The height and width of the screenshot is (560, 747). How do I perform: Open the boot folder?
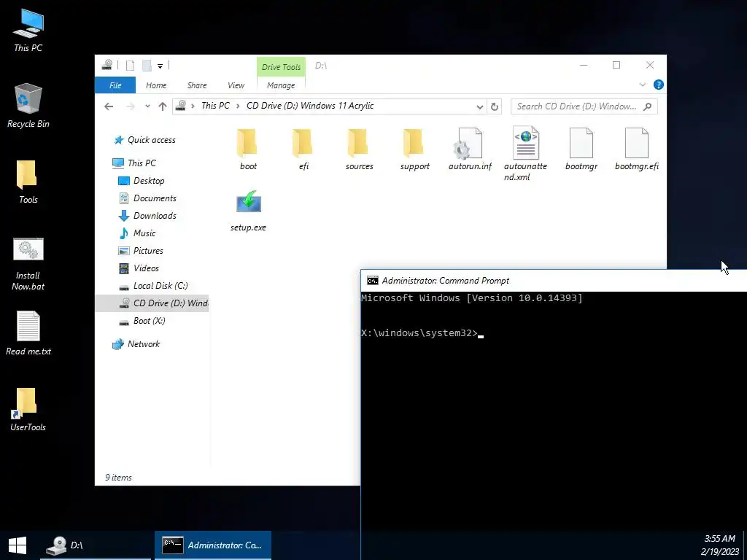(248, 149)
